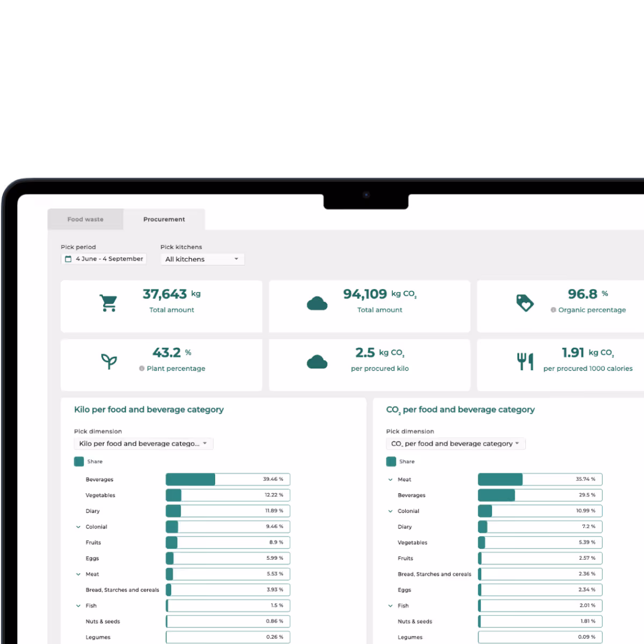644x644 pixels.
Task: Click the shopping cart icon on the 37,643 kg card
Action: [x=108, y=303]
